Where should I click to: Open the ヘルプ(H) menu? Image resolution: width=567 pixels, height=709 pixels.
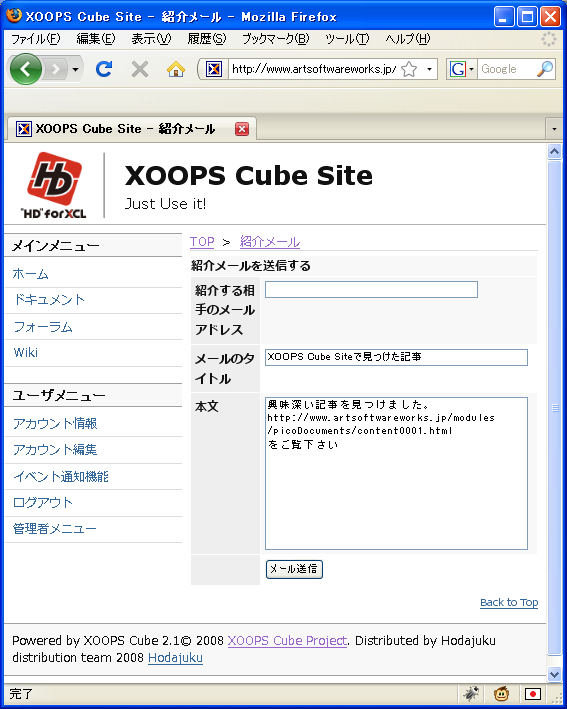[408, 39]
